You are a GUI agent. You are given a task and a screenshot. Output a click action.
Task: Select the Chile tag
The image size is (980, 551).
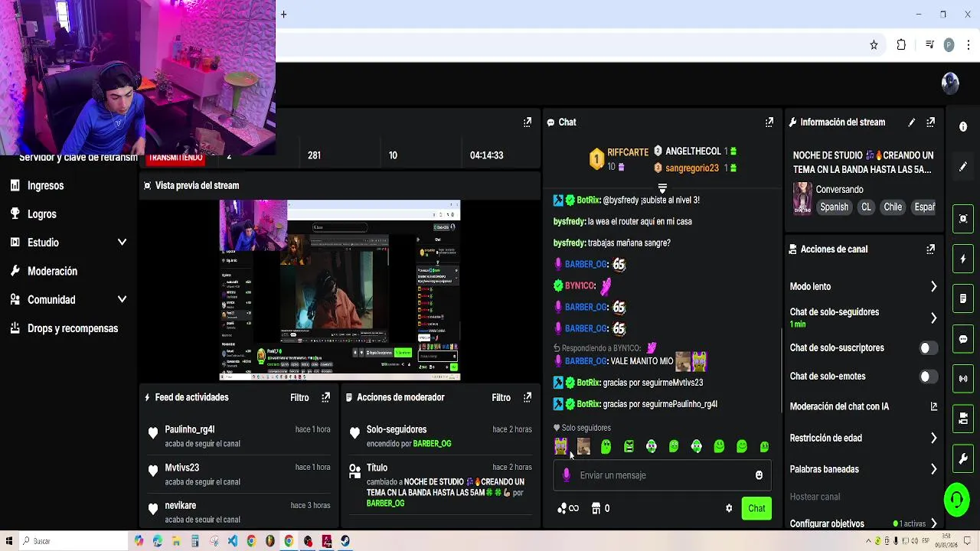(x=893, y=207)
